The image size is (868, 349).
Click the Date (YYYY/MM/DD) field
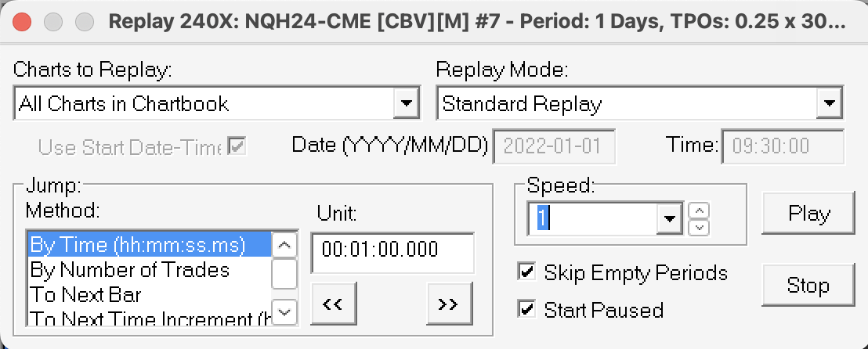[554, 146]
